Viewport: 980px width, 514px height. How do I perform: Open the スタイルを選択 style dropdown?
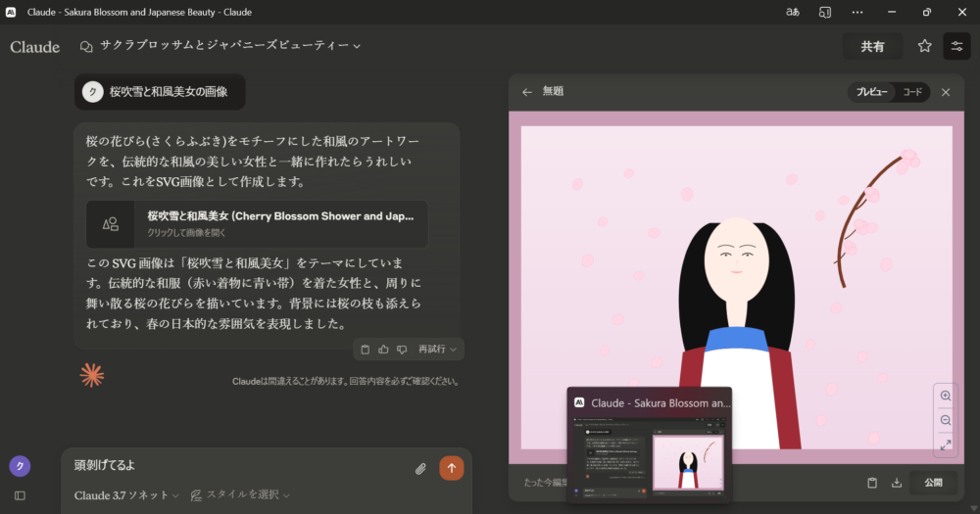pos(241,495)
